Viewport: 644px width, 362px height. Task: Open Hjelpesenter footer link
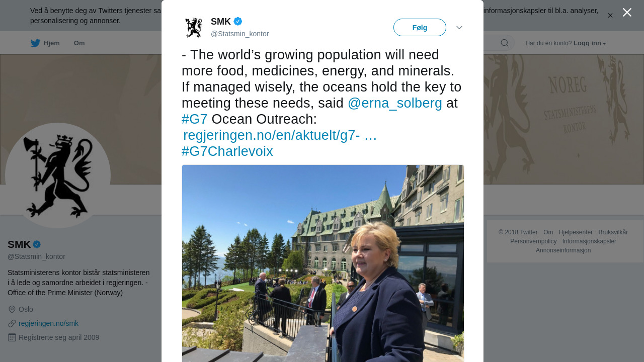(x=576, y=232)
